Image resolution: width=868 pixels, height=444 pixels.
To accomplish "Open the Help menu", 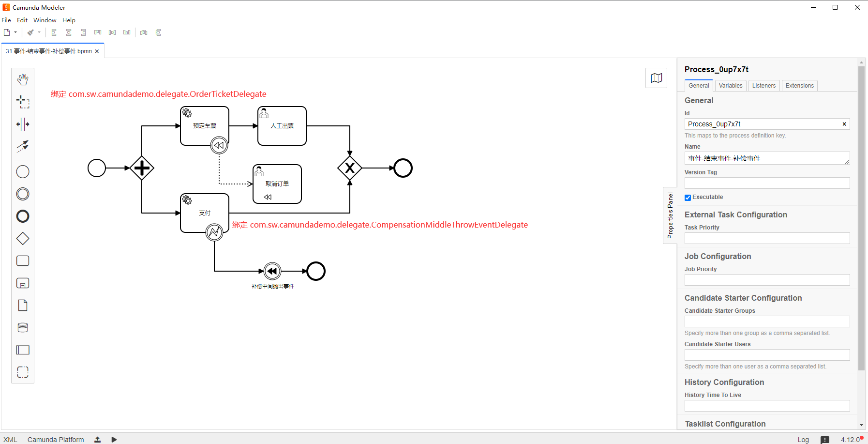I will (x=69, y=20).
